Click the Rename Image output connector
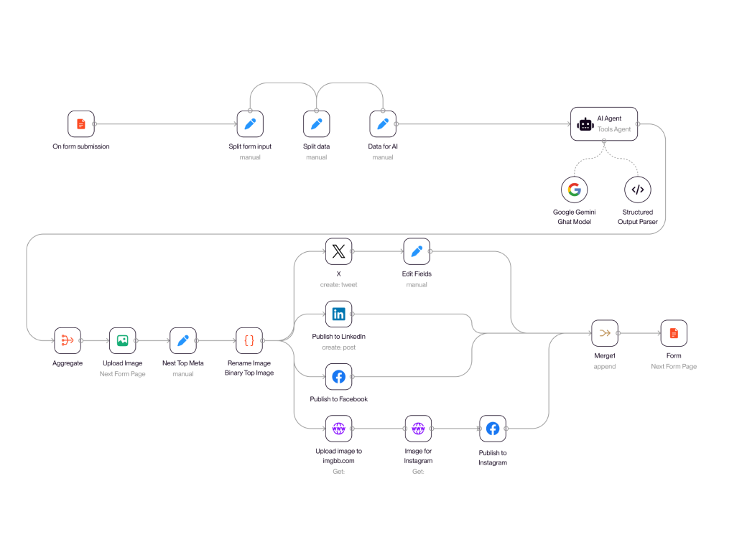 tap(262, 340)
